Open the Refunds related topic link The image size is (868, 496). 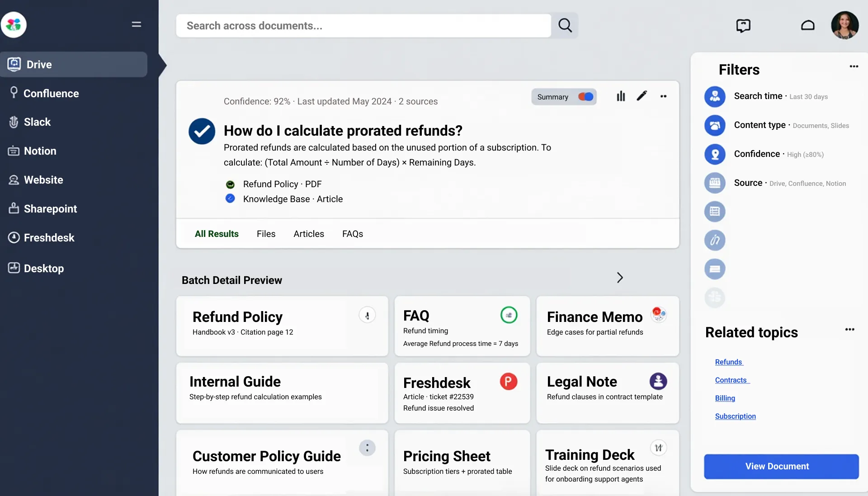728,362
